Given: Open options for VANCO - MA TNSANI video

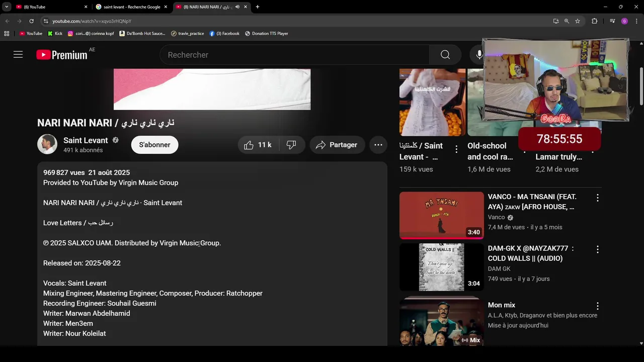Looking at the screenshot, I should click(x=598, y=198).
